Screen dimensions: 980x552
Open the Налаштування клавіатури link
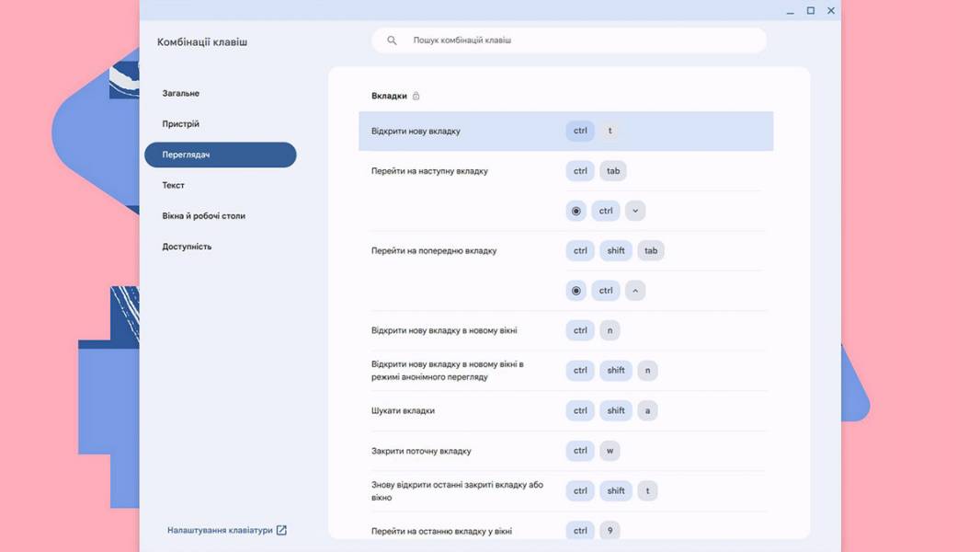[220, 530]
